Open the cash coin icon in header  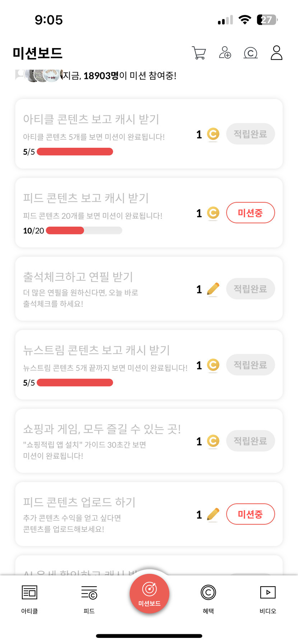click(251, 53)
